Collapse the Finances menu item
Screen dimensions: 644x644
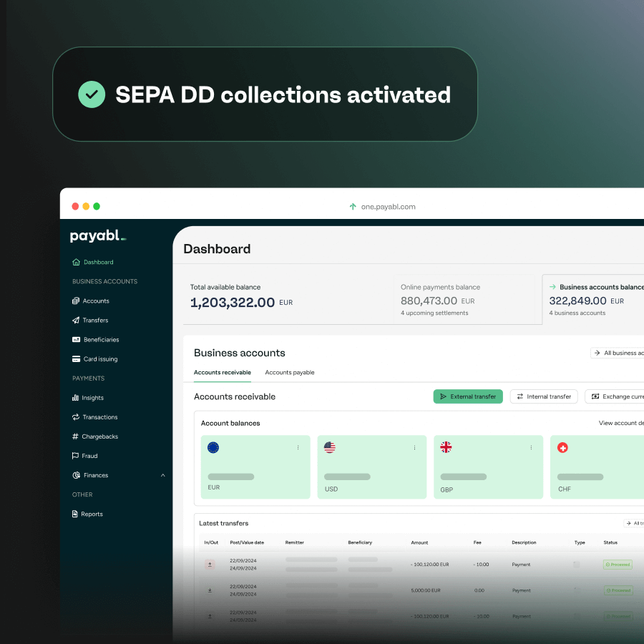(x=162, y=474)
